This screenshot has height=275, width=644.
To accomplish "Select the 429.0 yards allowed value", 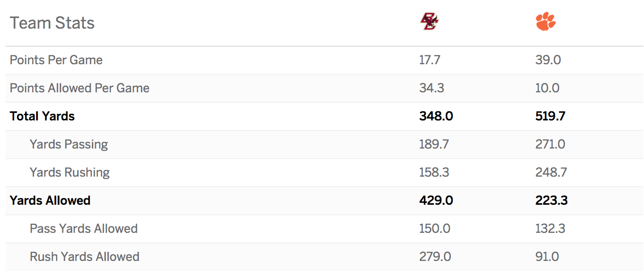I will pos(436,201).
